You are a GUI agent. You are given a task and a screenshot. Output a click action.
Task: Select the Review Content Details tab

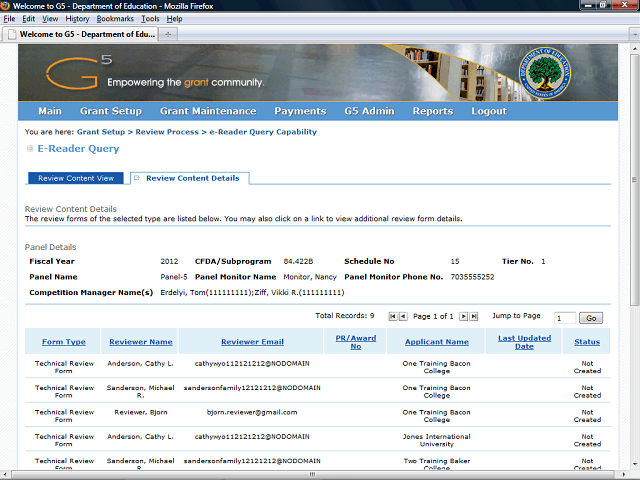(x=190, y=178)
